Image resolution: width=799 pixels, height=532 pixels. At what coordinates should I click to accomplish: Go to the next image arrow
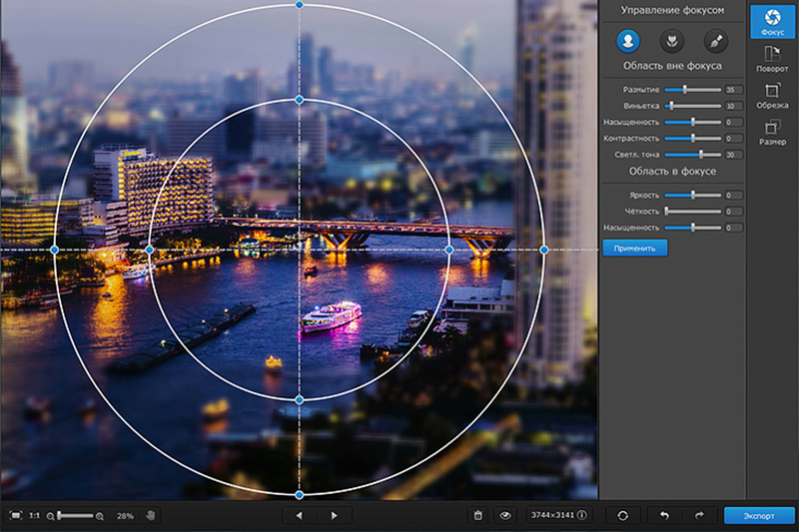334,515
